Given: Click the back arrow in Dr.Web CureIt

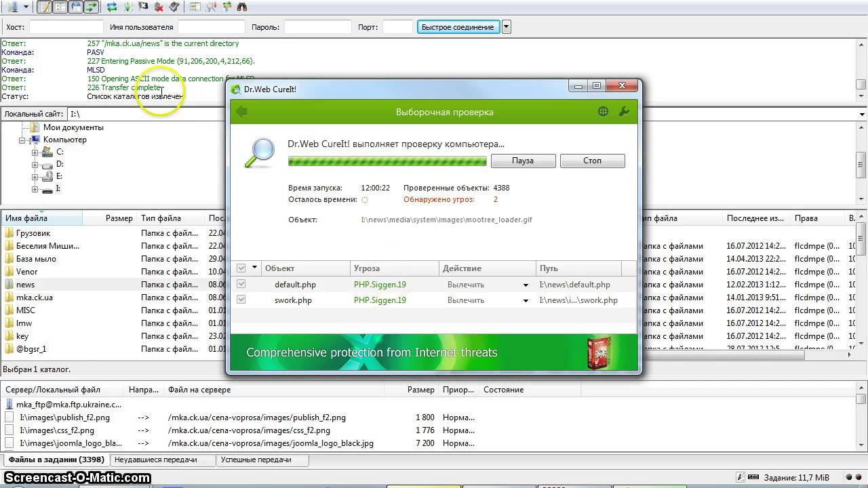Looking at the screenshot, I should [x=241, y=112].
